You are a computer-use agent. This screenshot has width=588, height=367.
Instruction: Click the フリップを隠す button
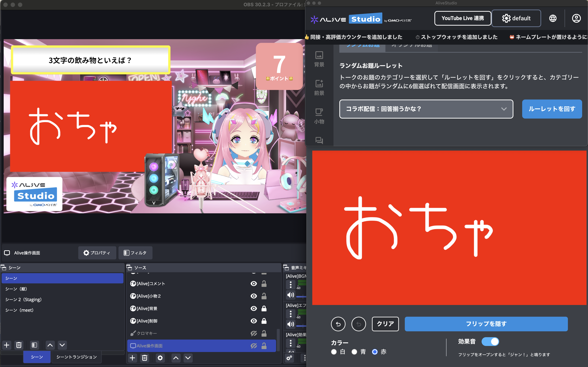[x=486, y=324]
